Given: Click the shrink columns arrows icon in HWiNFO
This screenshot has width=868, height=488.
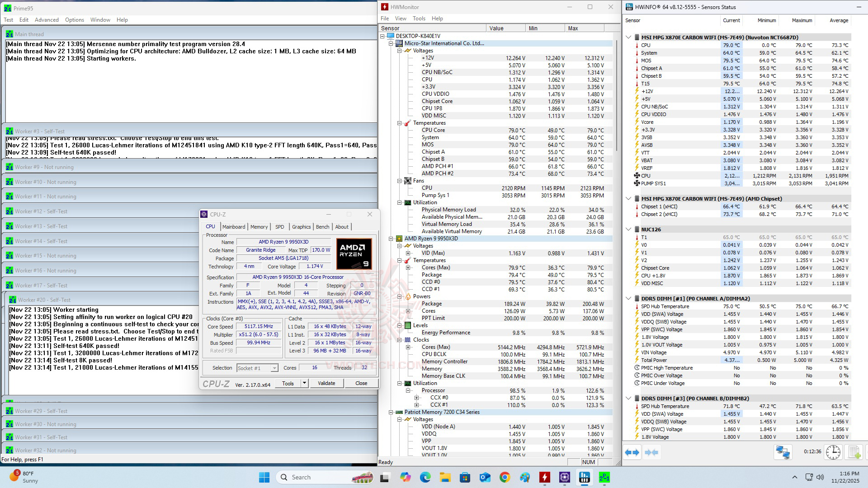Looking at the screenshot, I should [651, 452].
